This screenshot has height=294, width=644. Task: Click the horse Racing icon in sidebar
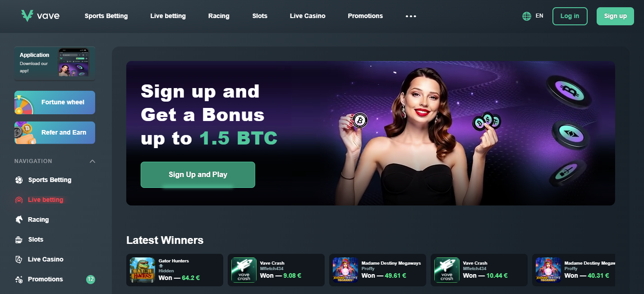pyautogui.click(x=19, y=219)
